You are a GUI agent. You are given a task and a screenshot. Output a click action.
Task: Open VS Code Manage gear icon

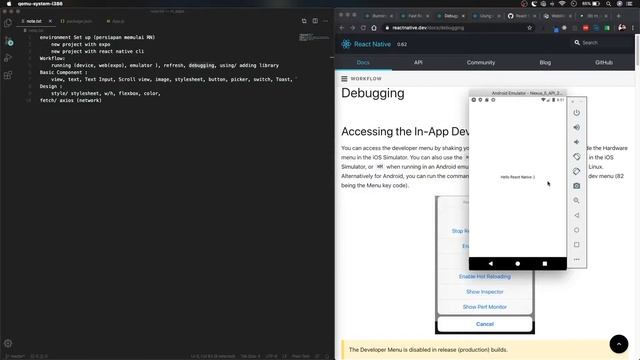(x=8, y=343)
